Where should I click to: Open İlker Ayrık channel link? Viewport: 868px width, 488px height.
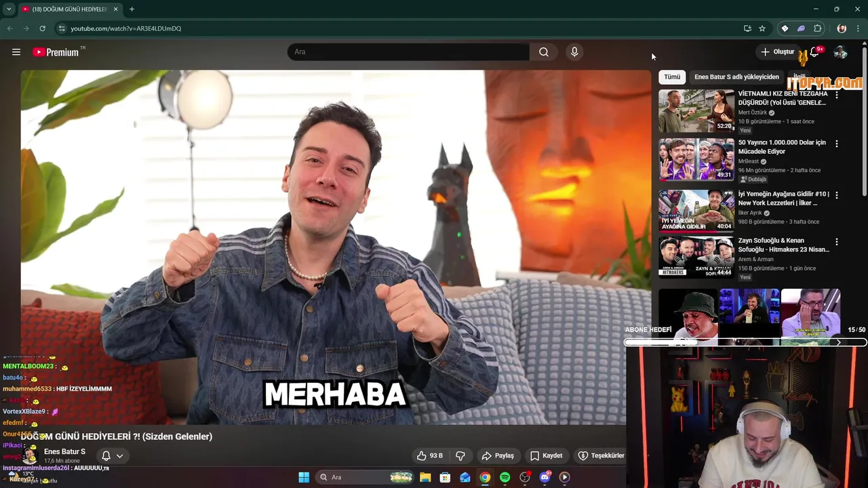click(x=750, y=213)
